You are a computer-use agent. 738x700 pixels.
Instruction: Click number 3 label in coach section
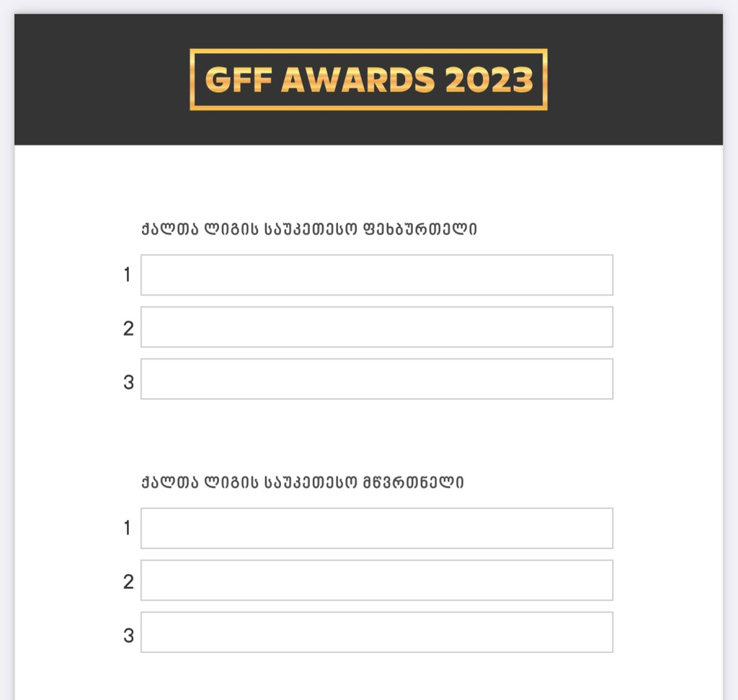[x=128, y=635]
